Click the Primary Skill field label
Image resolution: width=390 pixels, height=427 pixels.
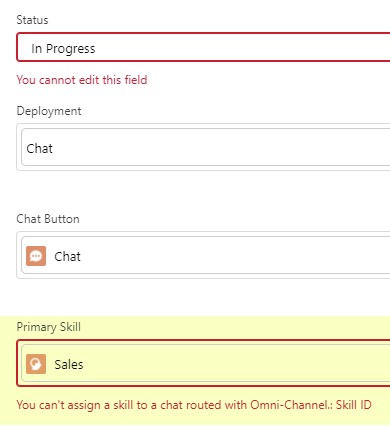pyautogui.click(x=49, y=327)
